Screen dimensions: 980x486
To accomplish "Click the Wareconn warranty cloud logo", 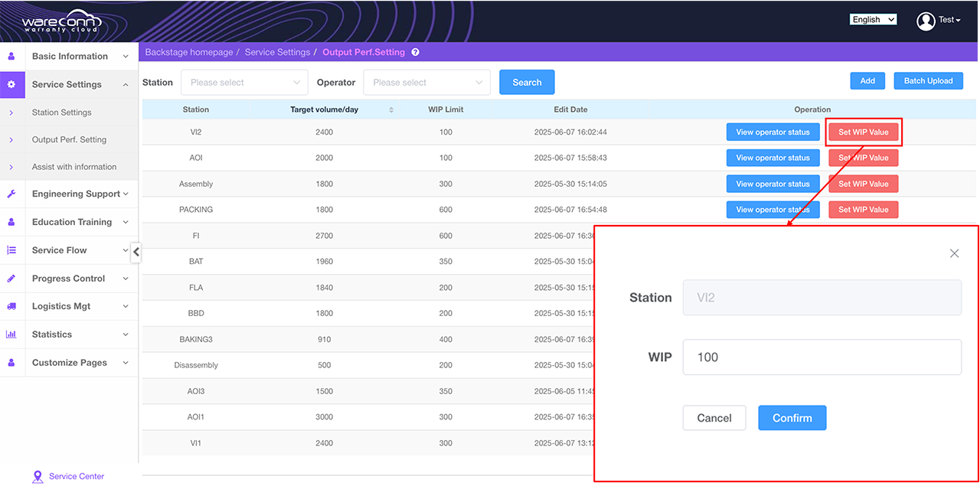I will (x=60, y=21).
